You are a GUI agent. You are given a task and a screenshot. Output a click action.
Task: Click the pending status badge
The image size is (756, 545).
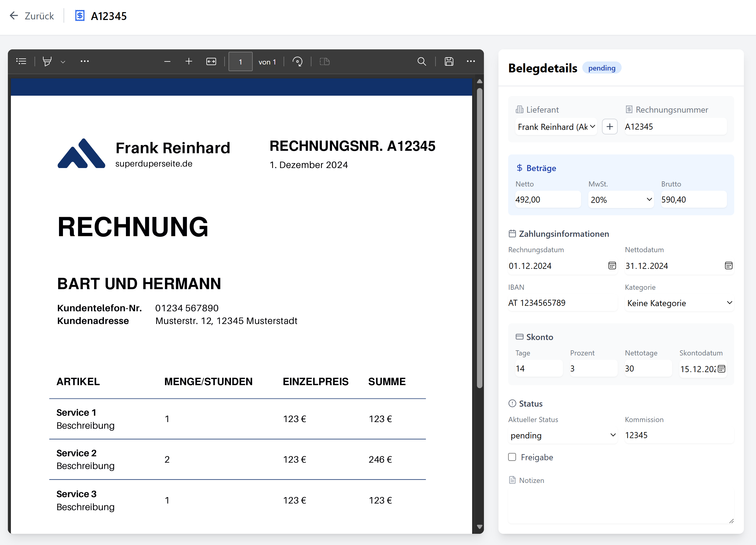point(602,68)
